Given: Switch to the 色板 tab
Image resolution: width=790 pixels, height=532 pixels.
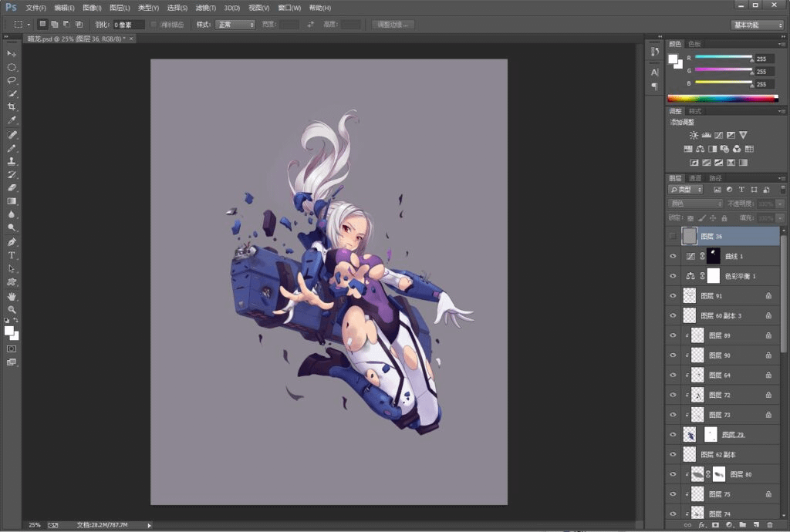Looking at the screenshot, I should 694,44.
